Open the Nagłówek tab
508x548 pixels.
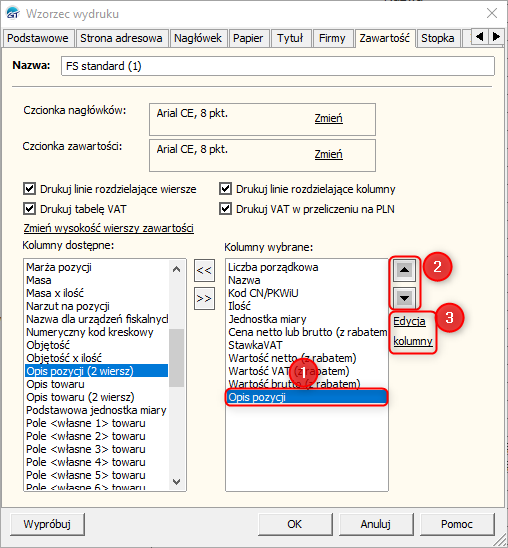198,38
